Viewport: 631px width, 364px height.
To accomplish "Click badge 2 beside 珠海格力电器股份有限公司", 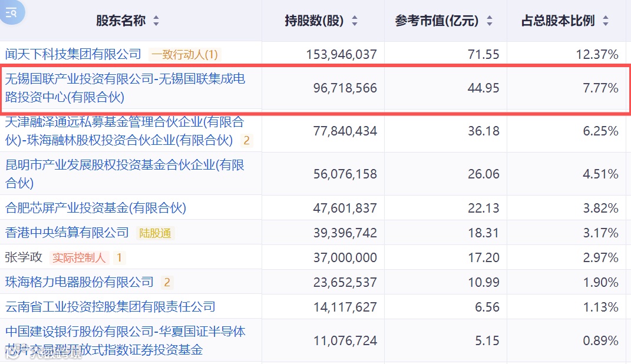I will (x=167, y=282).
